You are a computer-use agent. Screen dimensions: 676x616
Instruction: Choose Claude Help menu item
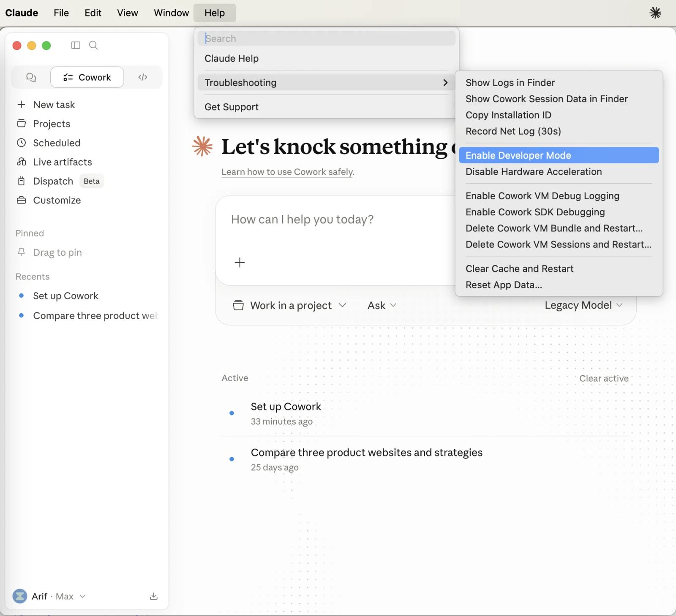pos(326,59)
